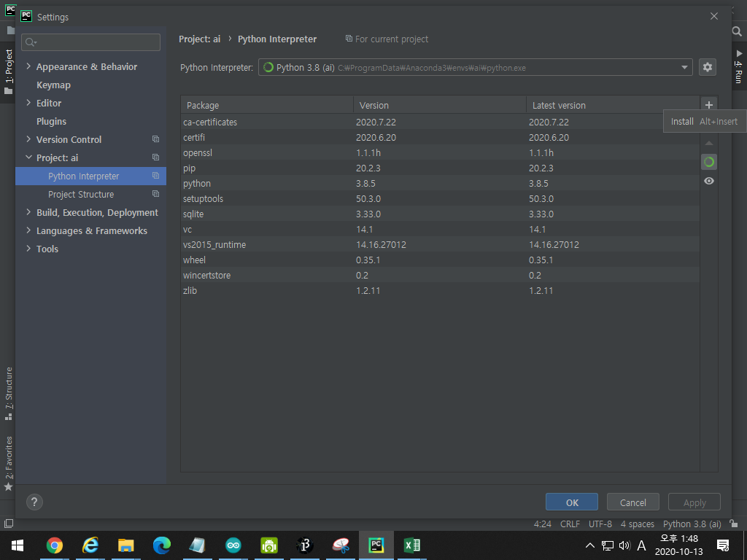The image size is (747, 560).
Task: Show hidden tray icons chevron
Action: click(x=589, y=545)
